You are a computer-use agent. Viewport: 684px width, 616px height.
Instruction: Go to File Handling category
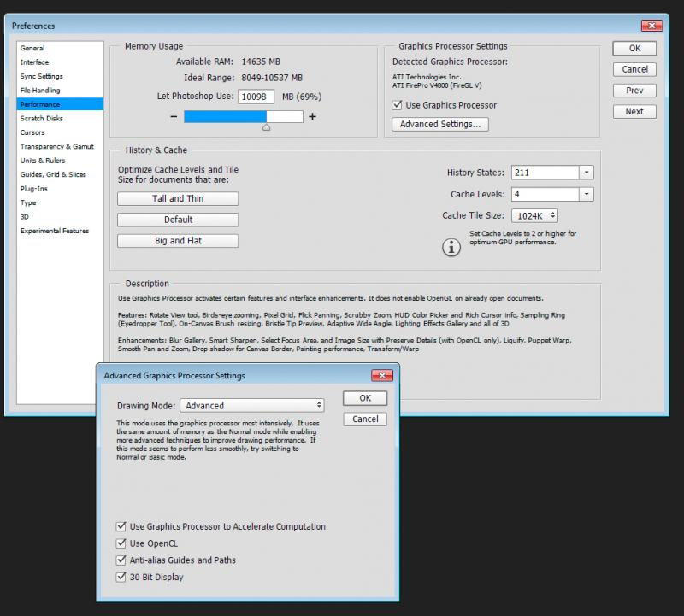click(x=60, y=91)
